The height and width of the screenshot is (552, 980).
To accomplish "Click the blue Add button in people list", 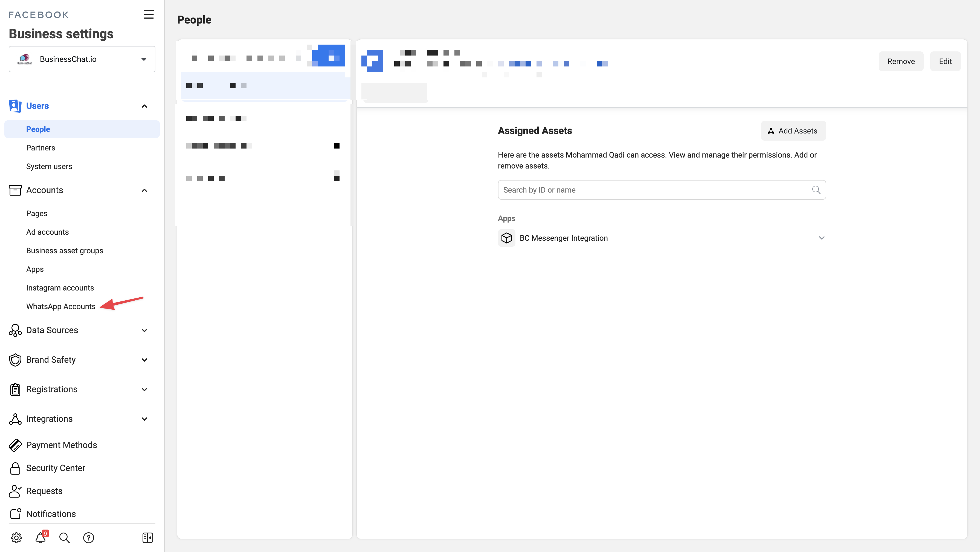I will [328, 56].
